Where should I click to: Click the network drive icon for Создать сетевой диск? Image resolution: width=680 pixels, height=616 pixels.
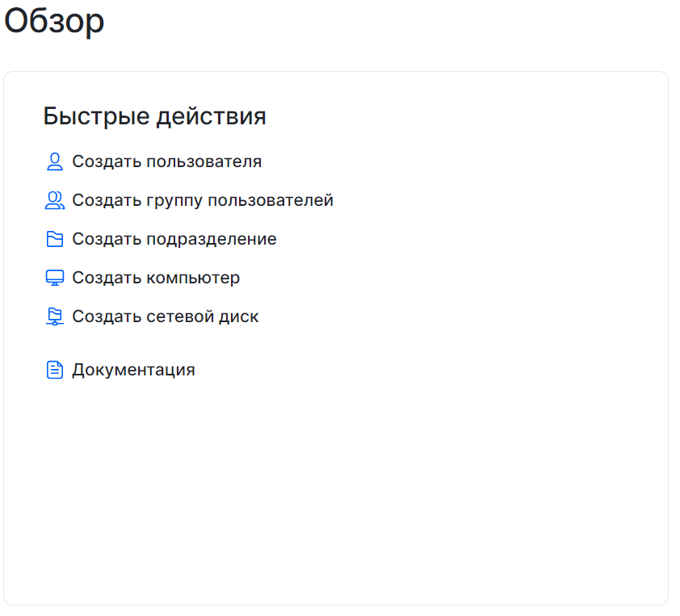pyautogui.click(x=54, y=316)
